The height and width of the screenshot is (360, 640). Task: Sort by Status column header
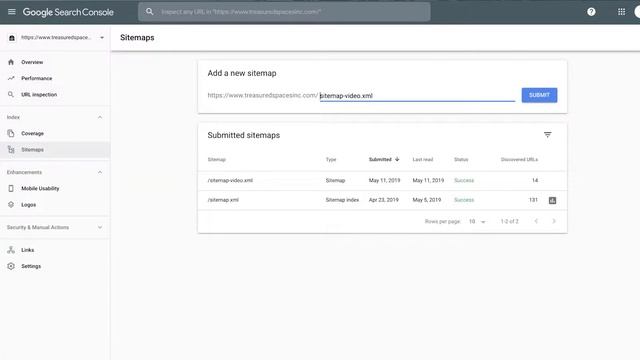click(x=461, y=160)
